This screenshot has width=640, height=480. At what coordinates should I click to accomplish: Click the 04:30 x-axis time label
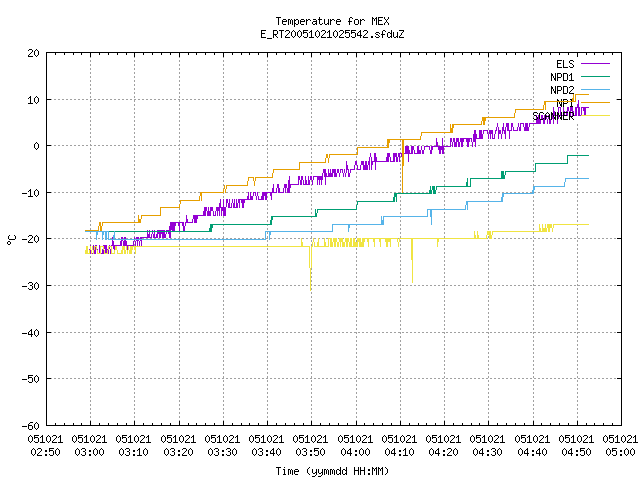pos(488,452)
